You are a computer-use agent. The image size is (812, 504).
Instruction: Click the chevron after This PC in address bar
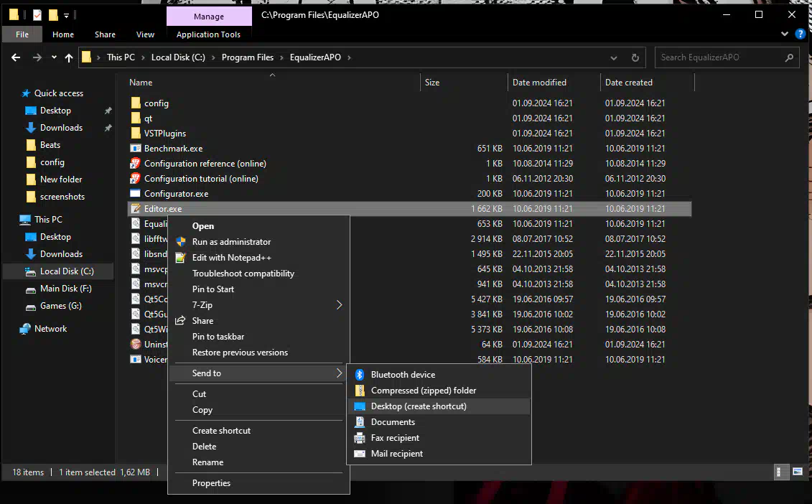[x=144, y=57]
